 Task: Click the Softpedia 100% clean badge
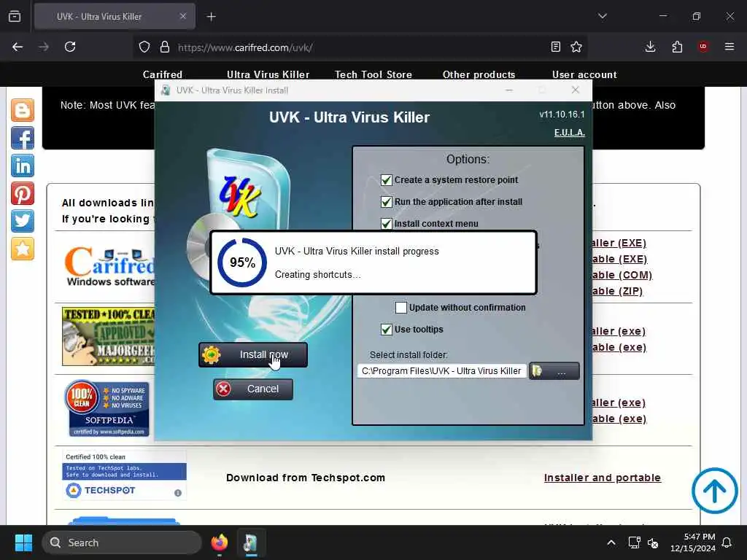point(107,408)
